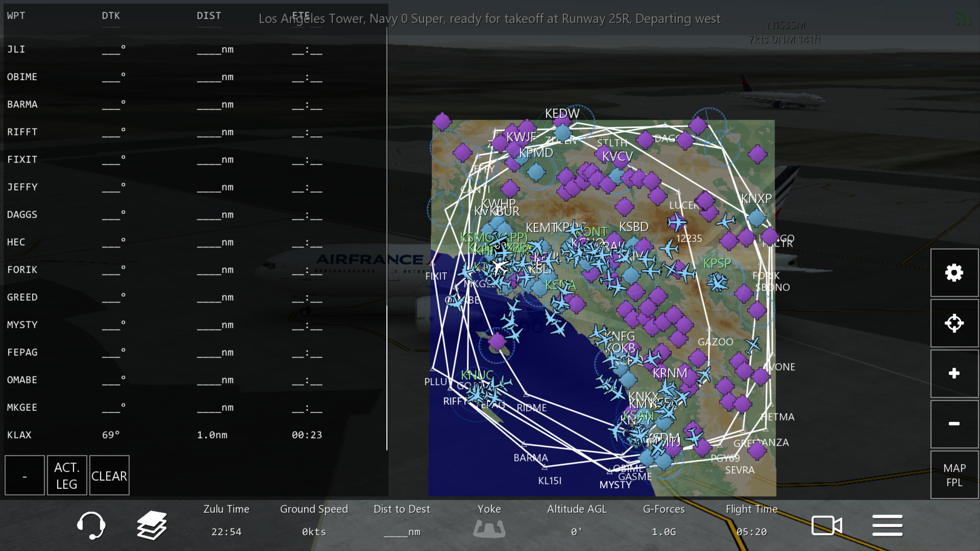Click the KPSP airport label on map
The image size is (980, 551).
point(717,264)
